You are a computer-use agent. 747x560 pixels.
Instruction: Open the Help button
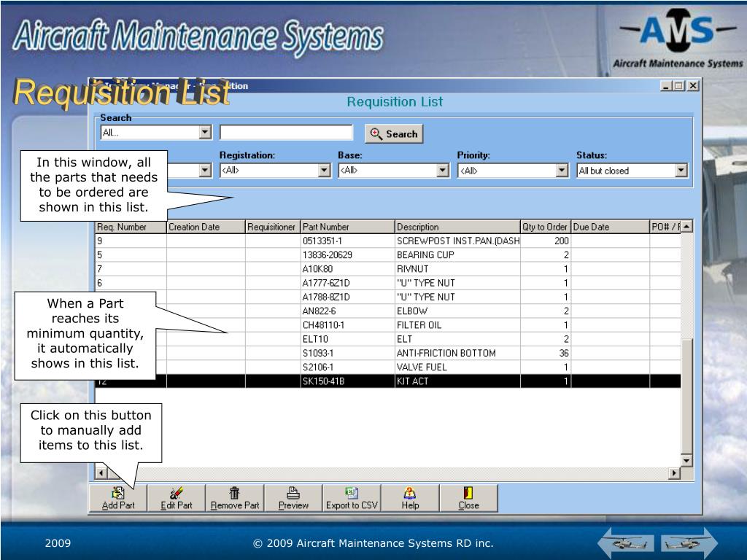point(410,498)
